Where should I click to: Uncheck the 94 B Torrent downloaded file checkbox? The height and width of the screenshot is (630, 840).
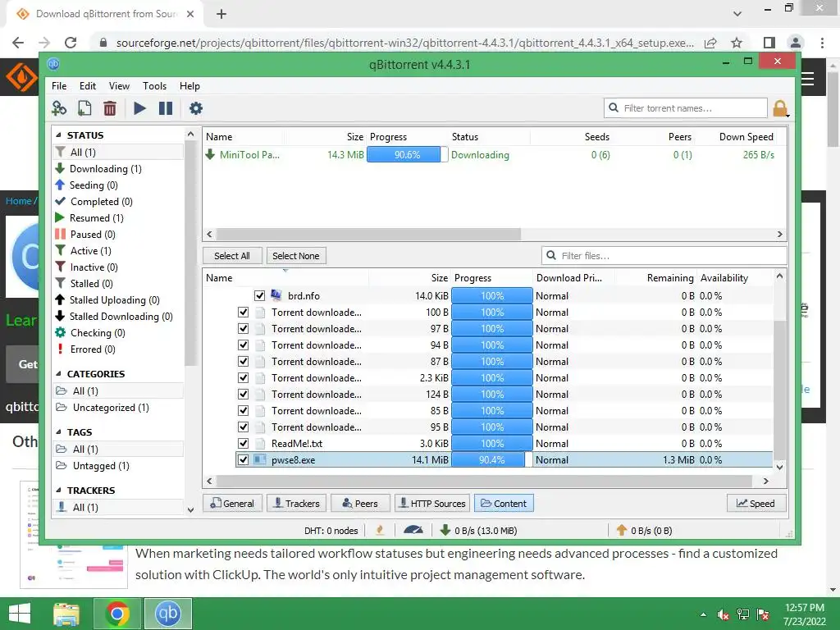click(x=243, y=345)
